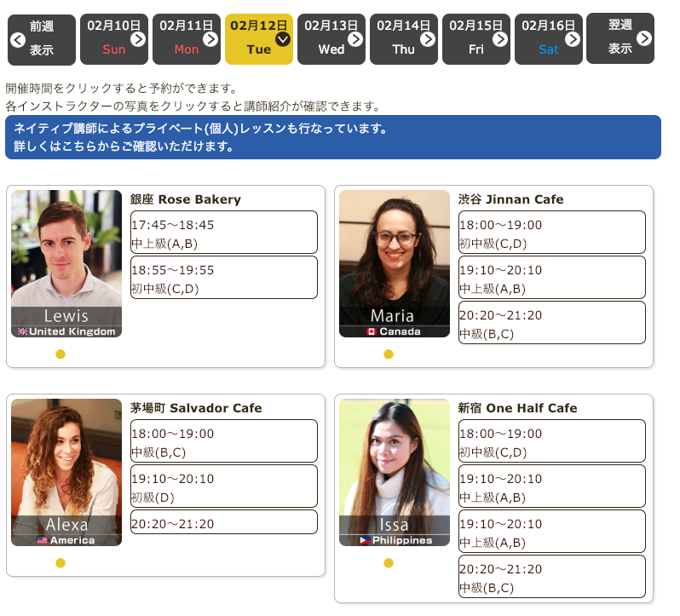Viewport: 680px width, 616px height.
Task: Expand the selected 02月12日 Tue down chevron
Action: (283, 39)
